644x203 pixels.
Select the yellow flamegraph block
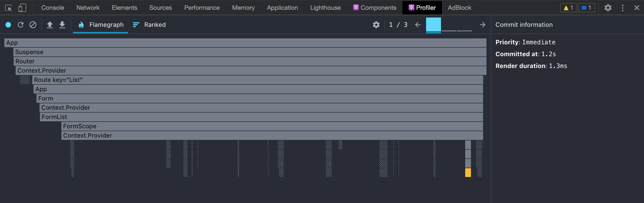(468, 173)
